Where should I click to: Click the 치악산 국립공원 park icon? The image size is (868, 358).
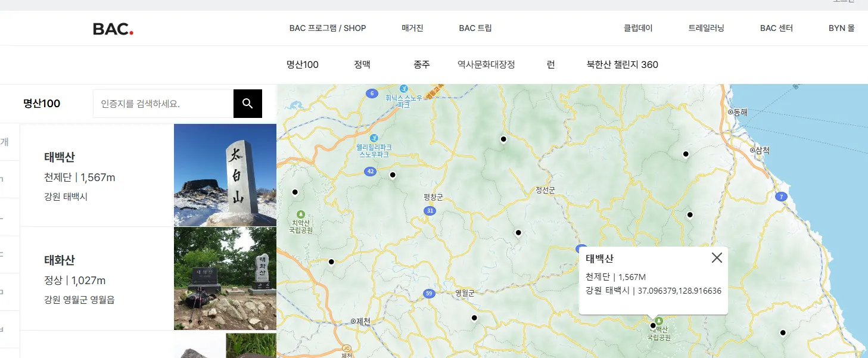coord(300,214)
